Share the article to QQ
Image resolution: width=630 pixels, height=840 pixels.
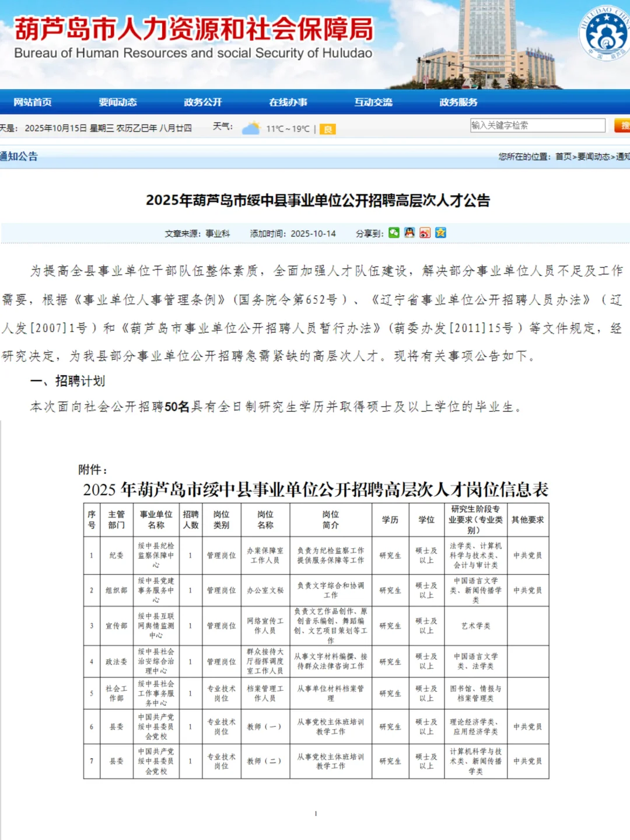(409, 233)
